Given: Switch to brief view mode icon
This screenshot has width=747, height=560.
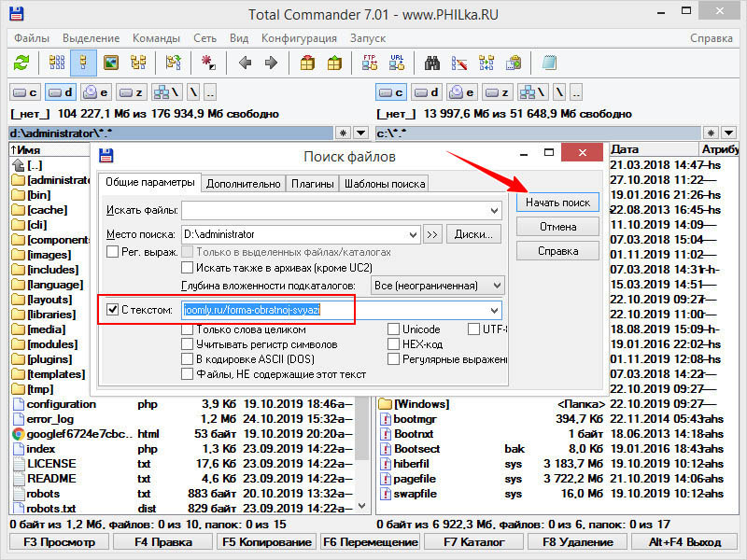Looking at the screenshot, I should [57, 63].
